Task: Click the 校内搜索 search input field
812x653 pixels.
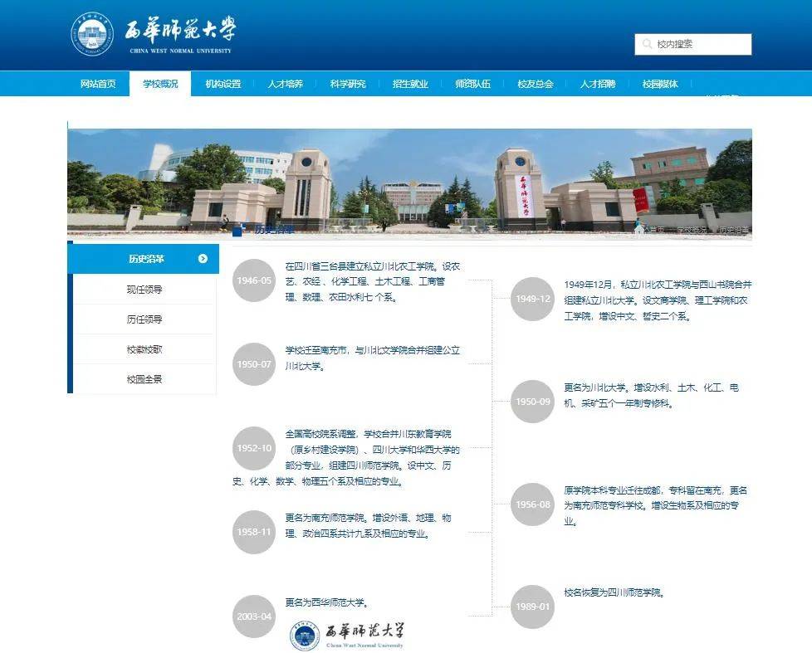Action: (700, 44)
